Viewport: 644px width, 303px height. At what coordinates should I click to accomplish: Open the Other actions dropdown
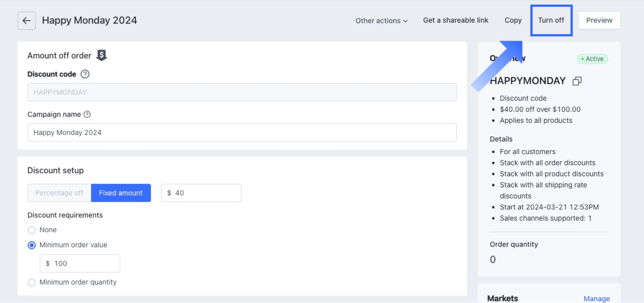[x=381, y=21]
